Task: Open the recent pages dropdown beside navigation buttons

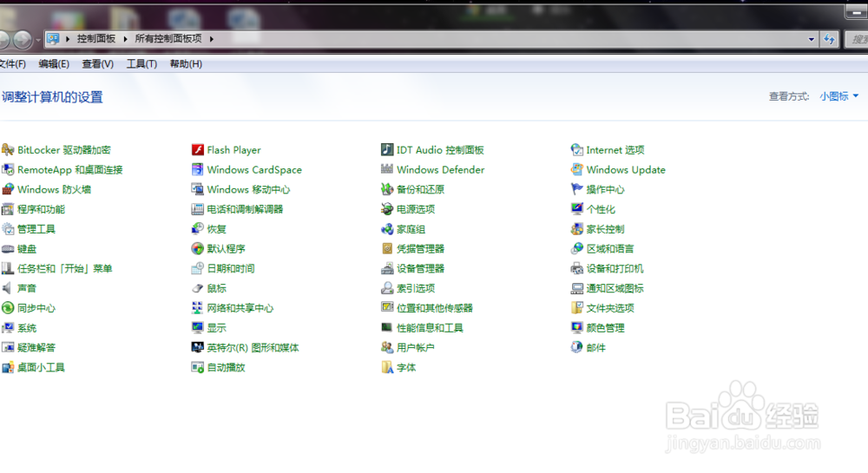Action: click(37, 40)
